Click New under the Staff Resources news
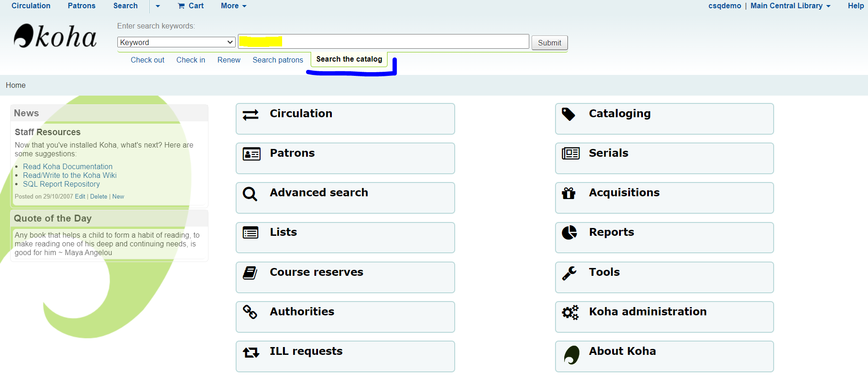 coord(118,196)
